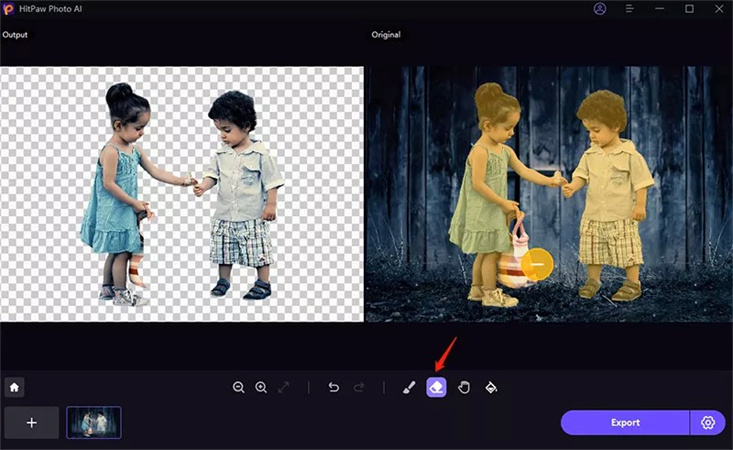Click the HitPaw Photo AI logo
Image resolution: width=733 pixels, height=450 pixels.
pyautogui.click(x=10, y=9)
